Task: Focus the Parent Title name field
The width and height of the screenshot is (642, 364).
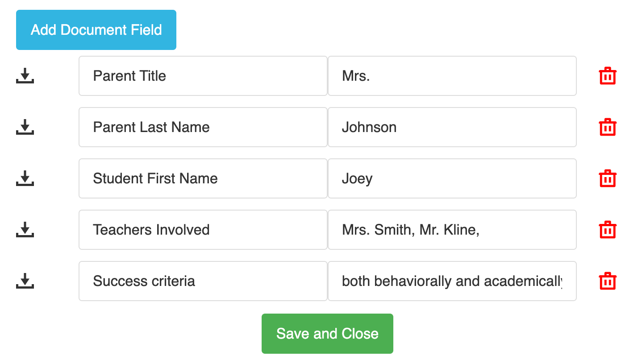Action: point(203,76)
